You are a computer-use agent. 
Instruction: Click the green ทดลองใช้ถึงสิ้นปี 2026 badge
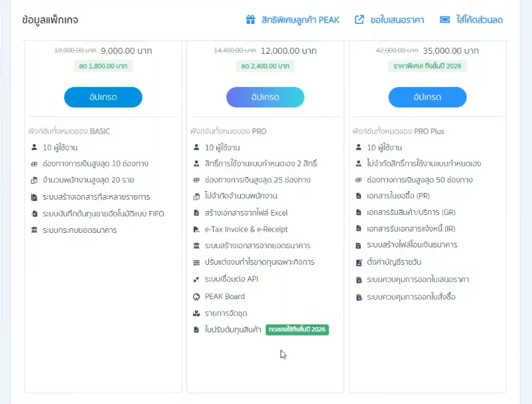[x=297, y=330]
